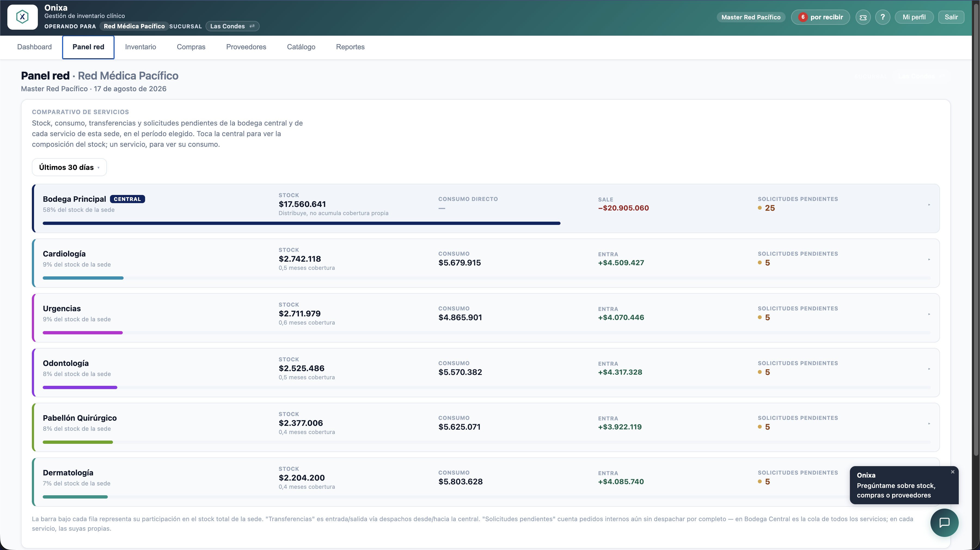Click the Master Red Pacífico badge
This screenshot has width=980, height=550.
tap(751, 17)
